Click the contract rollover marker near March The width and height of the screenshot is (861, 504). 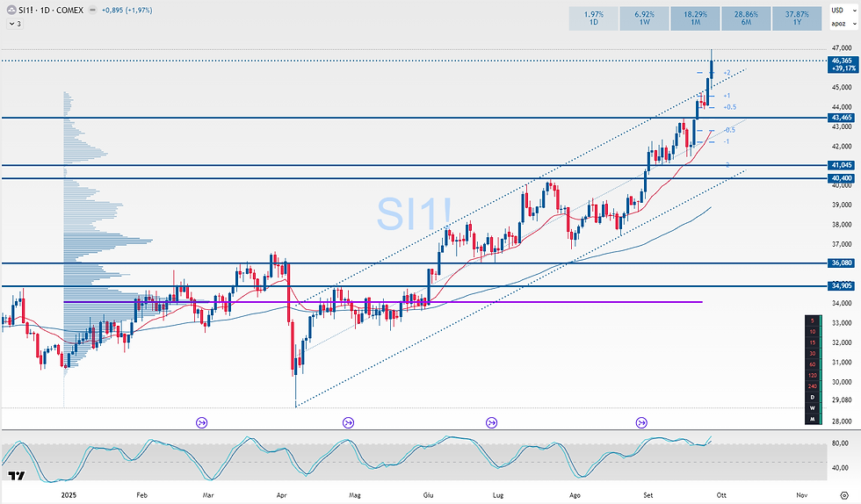click(201, 422)
